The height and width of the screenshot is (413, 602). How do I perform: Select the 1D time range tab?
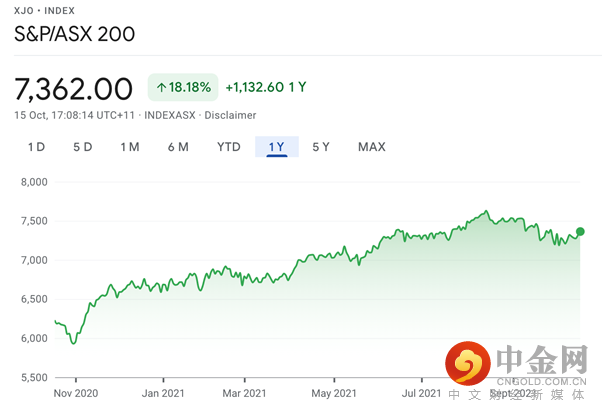[x=36, y=148]
